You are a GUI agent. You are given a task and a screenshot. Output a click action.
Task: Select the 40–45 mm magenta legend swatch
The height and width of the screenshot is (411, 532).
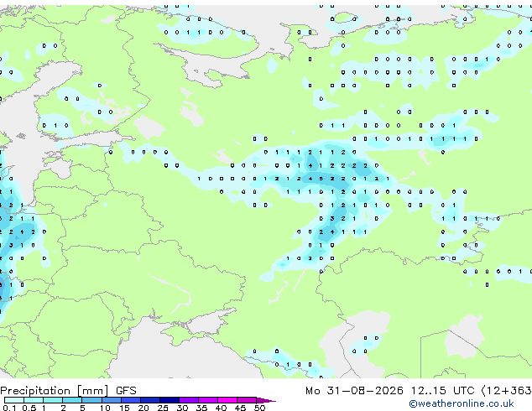[x=227, y=400]
